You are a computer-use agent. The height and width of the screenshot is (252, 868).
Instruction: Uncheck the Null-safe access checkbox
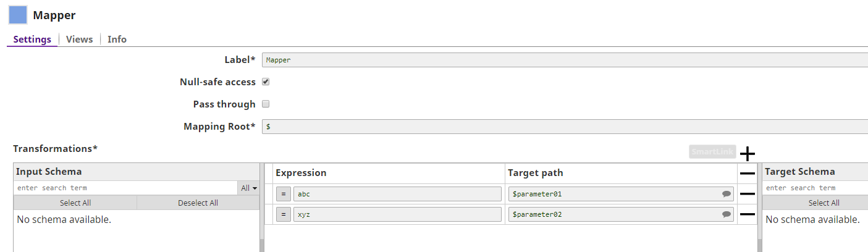tap(266, 82)
